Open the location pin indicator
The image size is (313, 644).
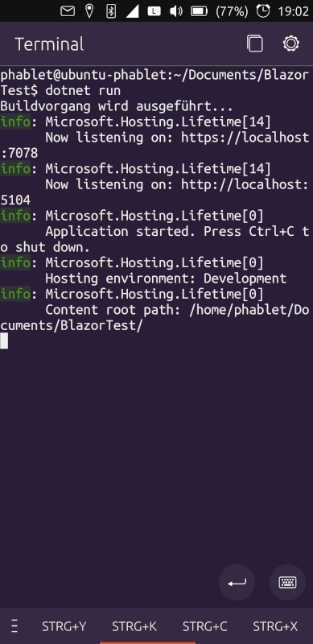(89, 11)
